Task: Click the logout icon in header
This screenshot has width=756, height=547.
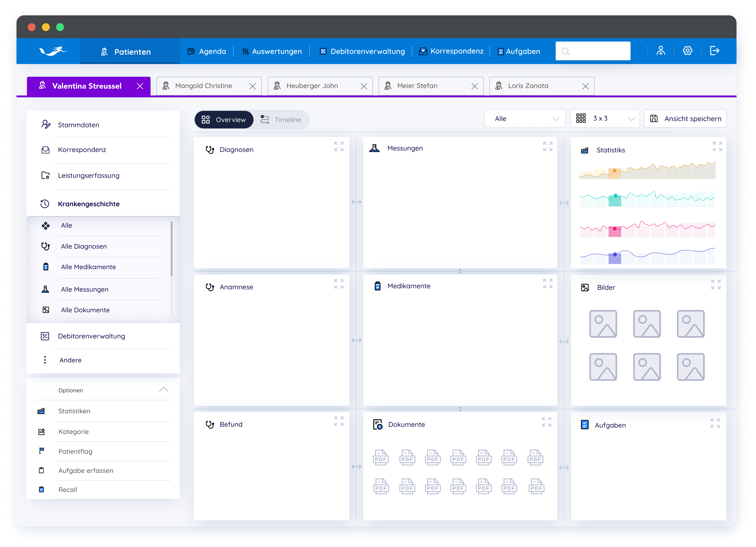Action: 714,51
